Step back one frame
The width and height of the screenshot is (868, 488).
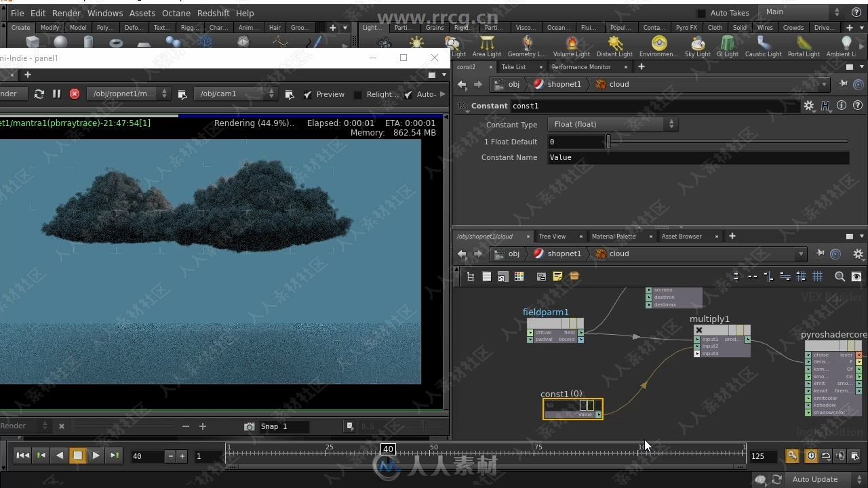[41, 455]
